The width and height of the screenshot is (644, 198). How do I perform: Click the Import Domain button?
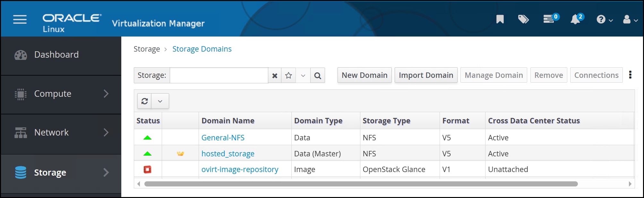[x=426, y=75]
